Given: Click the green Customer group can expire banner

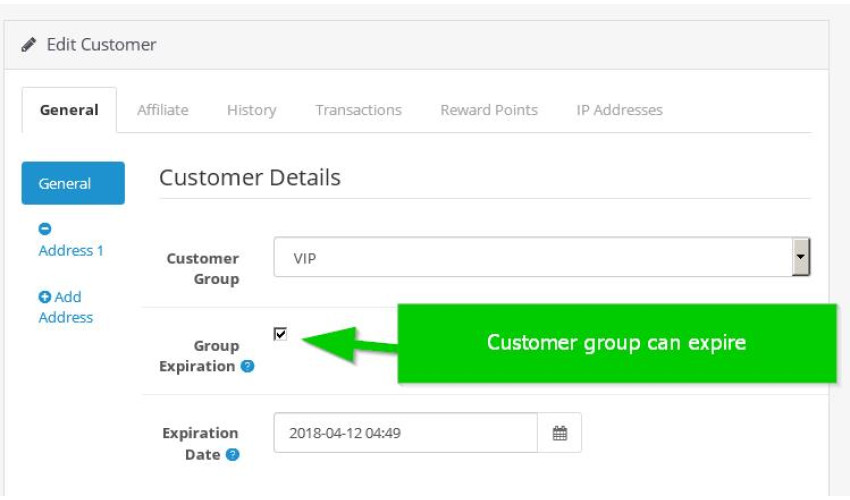Looking at the screenshot, I should click(x=617, y=343).
